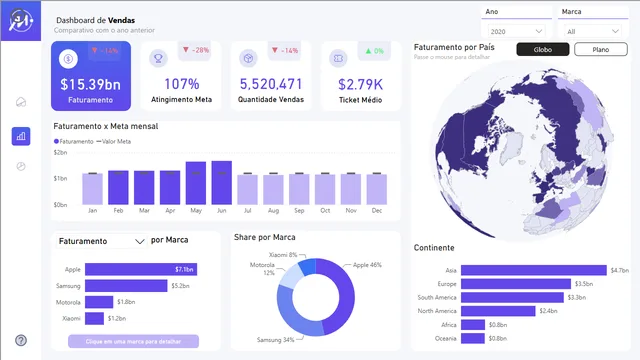The height and width of the screenshot is (360, 640).
Task: Click the Europe continent bar
Action: pos(516,284)
